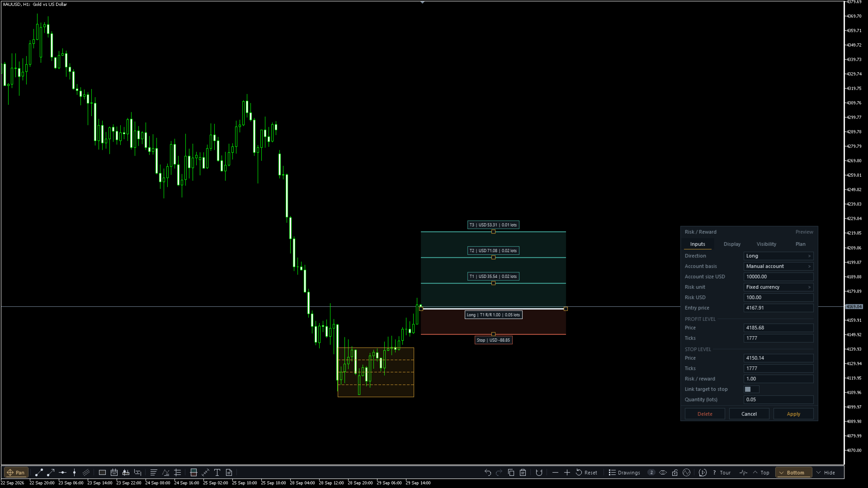868x488 pixels.
Task: Open the Account basis dropdown
Action: pyautogui.click(x=778, y=266)
